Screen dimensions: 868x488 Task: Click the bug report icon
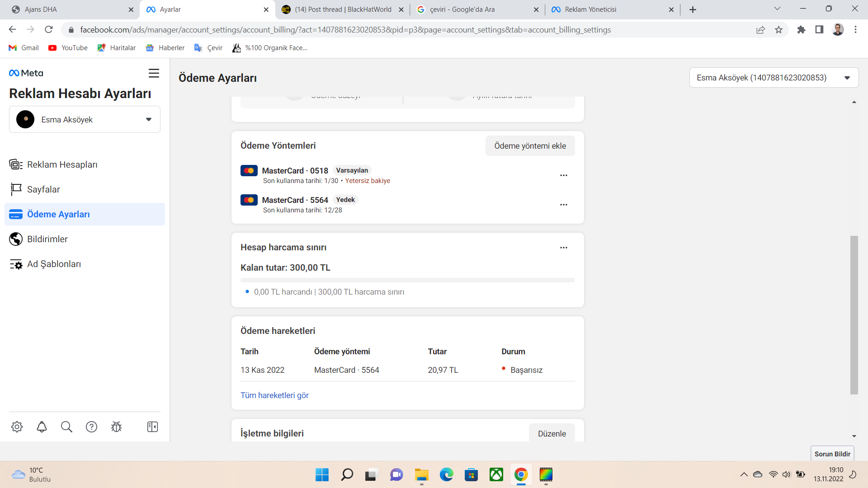[116, 427]
